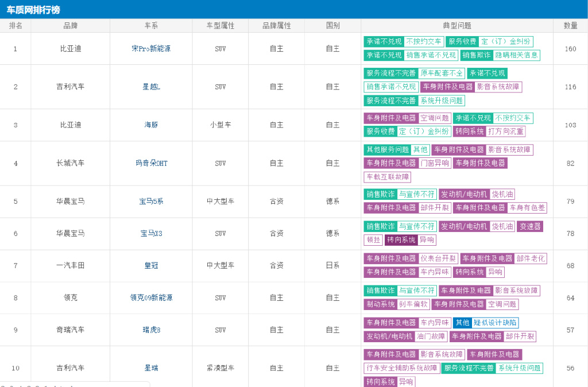This screenshot has height=387, width=588.
Task: Open the 宝马X3 car series link
Action: tap(151, 233)
